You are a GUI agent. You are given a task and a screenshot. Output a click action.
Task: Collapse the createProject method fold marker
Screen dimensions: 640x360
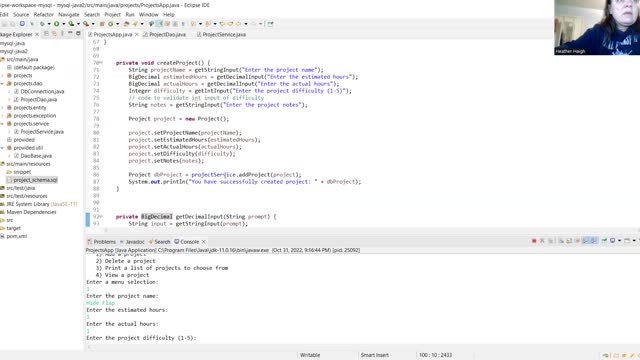101,63
